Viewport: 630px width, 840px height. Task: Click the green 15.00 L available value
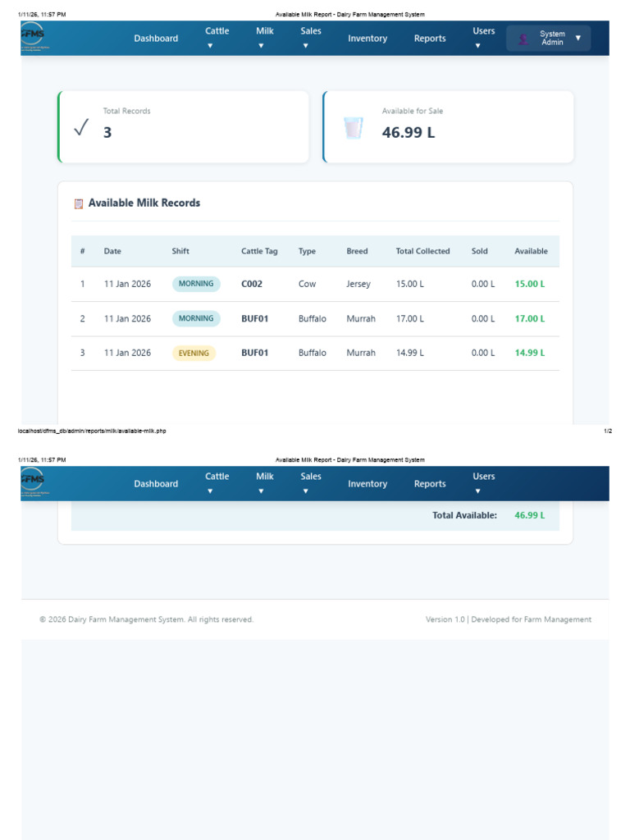[530, 284]
